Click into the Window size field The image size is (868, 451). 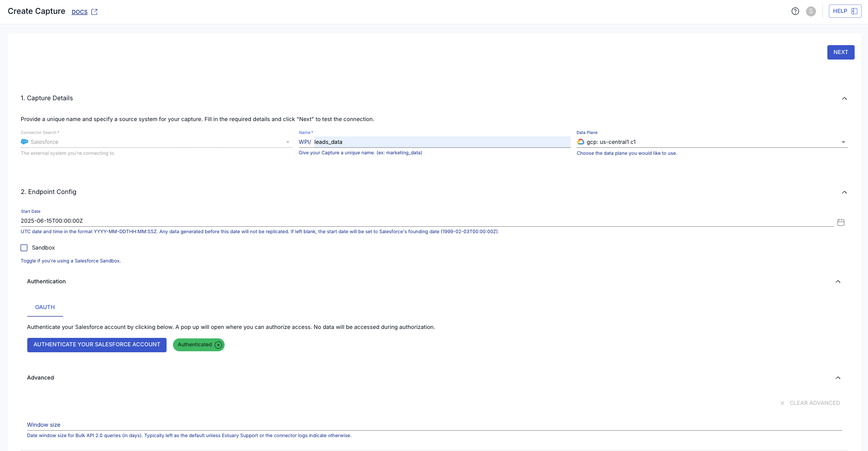coord(434,425)
